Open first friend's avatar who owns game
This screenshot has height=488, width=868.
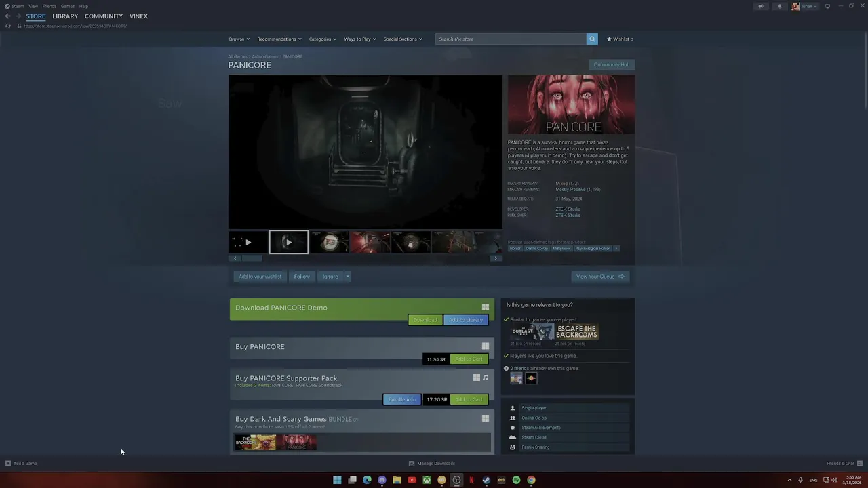click(x=517, y=378)
